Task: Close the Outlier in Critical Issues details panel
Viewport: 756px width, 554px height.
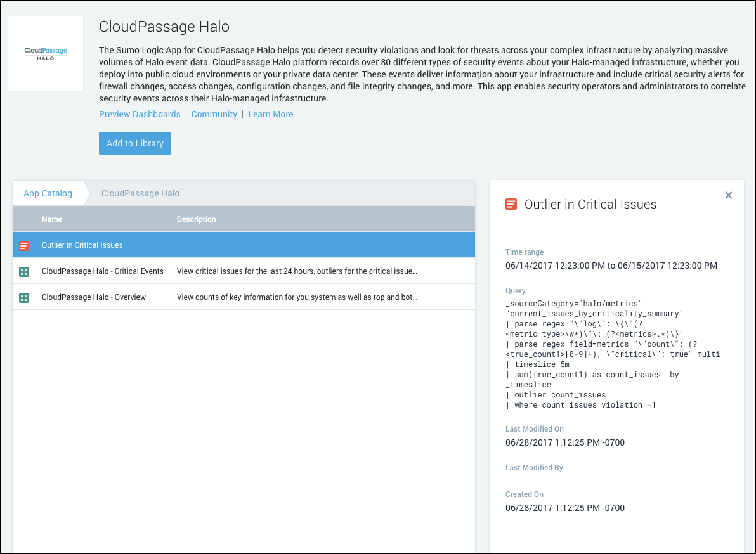Action: point(729,196)
